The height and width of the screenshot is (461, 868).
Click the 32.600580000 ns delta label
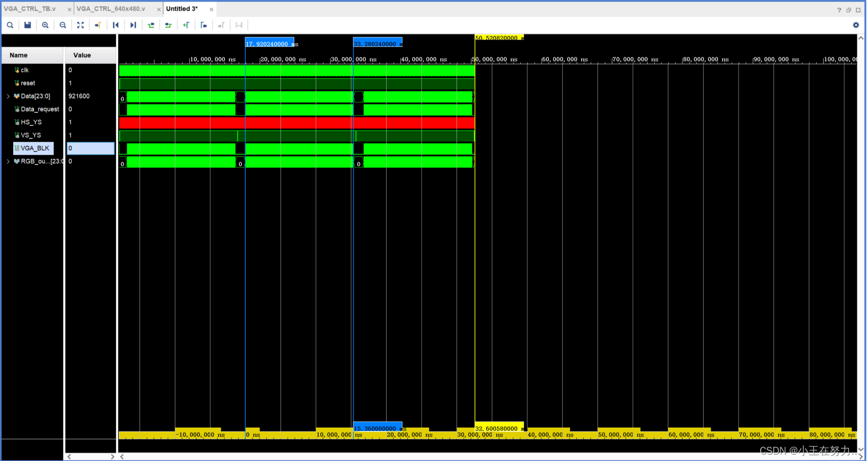tap(499, 428)
